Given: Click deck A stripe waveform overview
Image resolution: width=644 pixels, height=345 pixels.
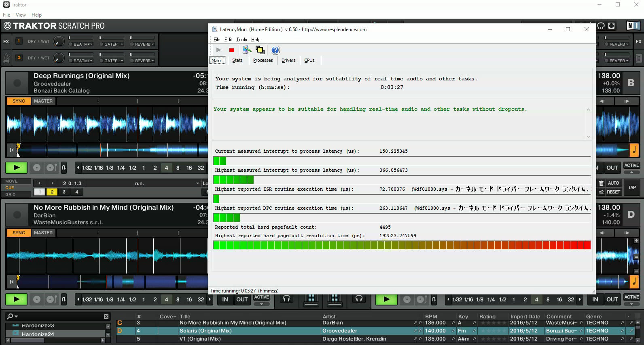Looking at the screenshot, I should [112, 150].
